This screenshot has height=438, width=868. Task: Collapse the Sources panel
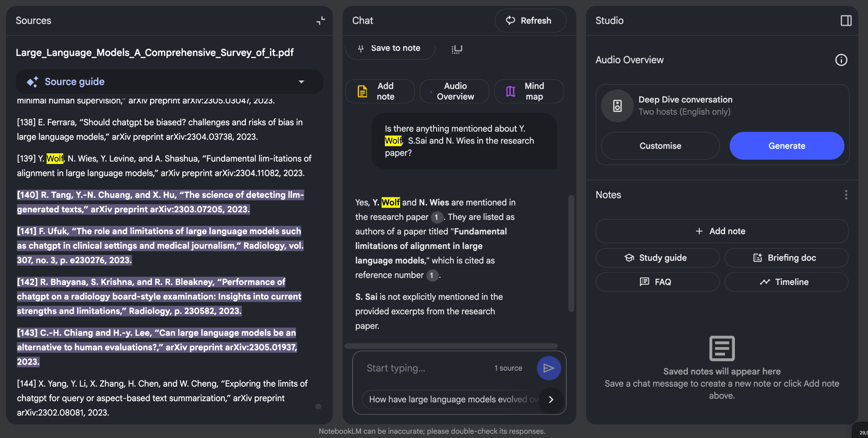coord(321,20)
